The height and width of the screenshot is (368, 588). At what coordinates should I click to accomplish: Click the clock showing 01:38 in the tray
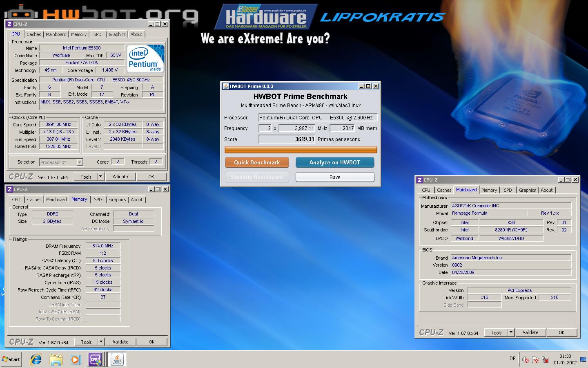tap(565, 356)
